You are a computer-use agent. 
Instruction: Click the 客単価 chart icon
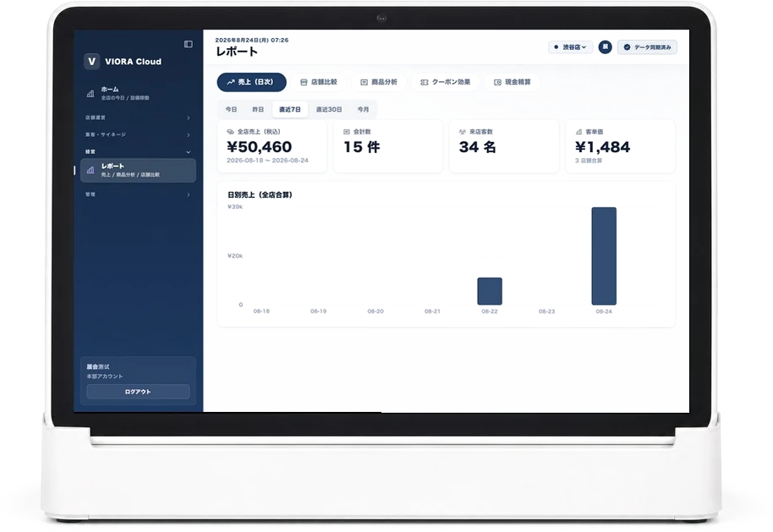tap(578, 132)
